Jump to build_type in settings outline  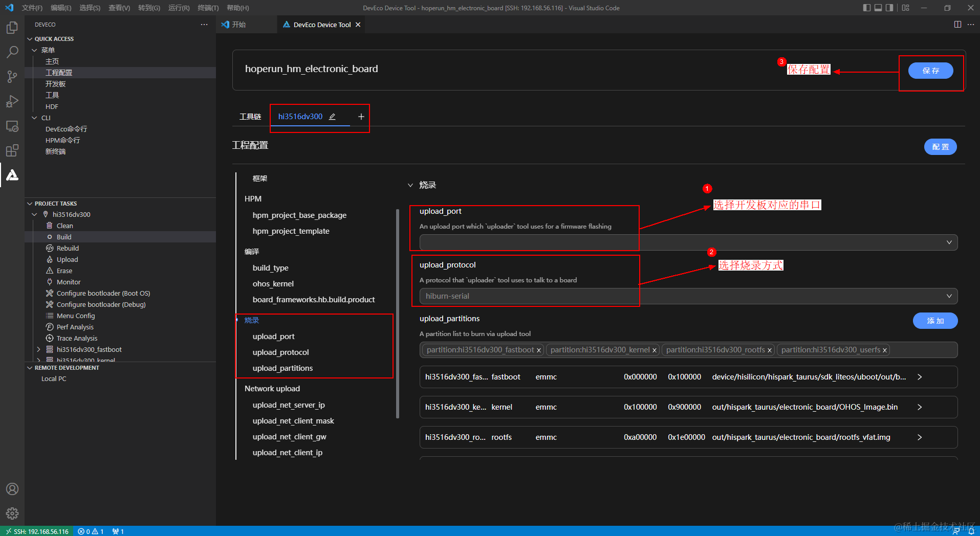coord(271,268)
